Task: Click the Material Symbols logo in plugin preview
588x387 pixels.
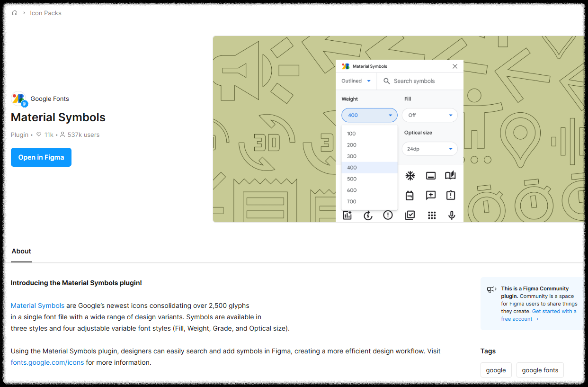Action: 346,66
